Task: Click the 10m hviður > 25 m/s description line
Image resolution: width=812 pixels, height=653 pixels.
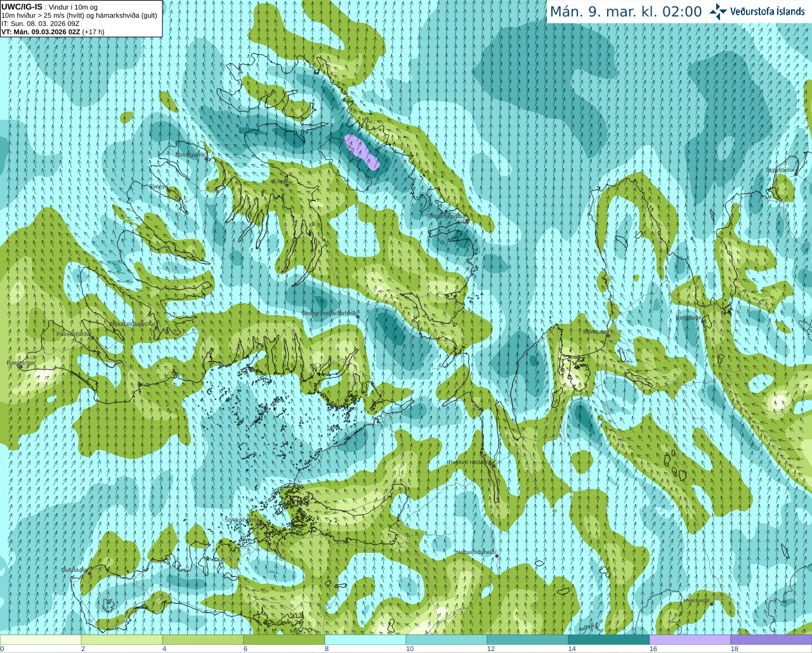Action: pyautogui.click(x=79, y=15)
